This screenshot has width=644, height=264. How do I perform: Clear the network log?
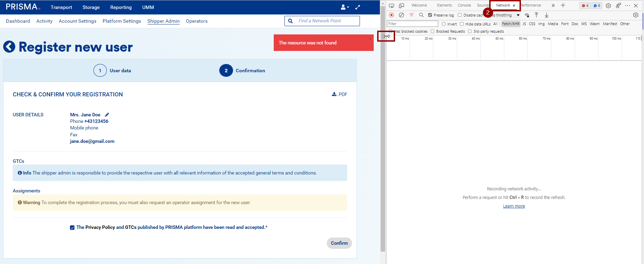[x=401, y=15]
